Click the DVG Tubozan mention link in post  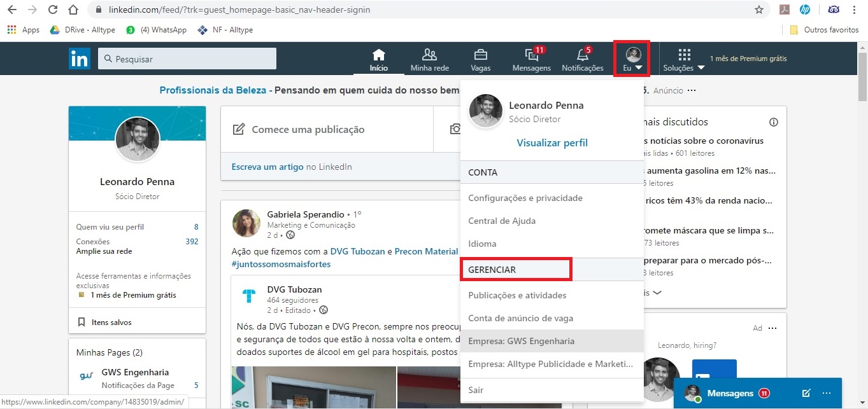(357, 251)
